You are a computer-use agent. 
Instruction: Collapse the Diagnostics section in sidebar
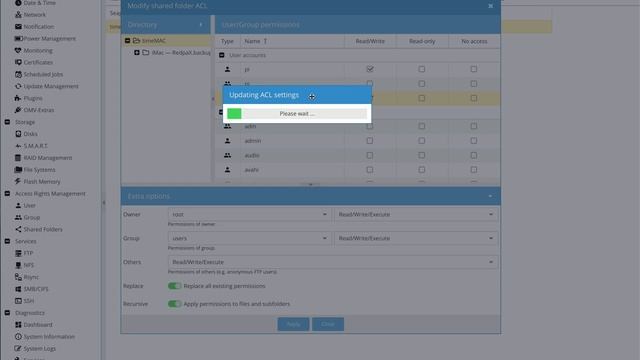click(7, 313)
